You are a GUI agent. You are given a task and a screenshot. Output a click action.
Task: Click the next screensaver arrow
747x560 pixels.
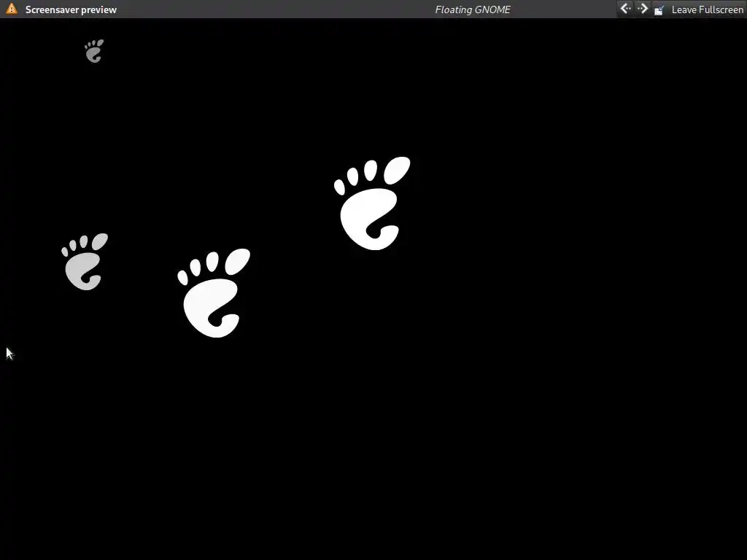(x=642, y=9)
